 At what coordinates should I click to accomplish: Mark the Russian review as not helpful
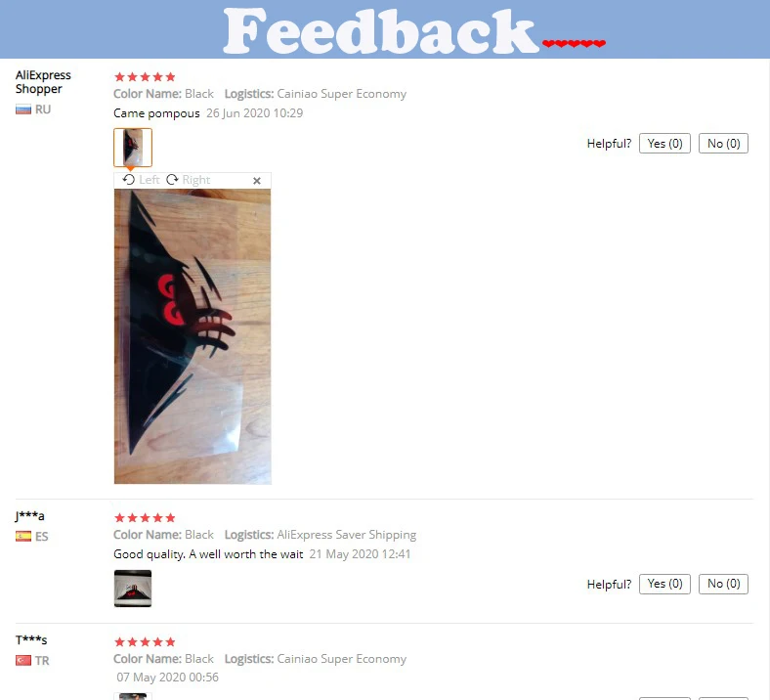[723, 144]
